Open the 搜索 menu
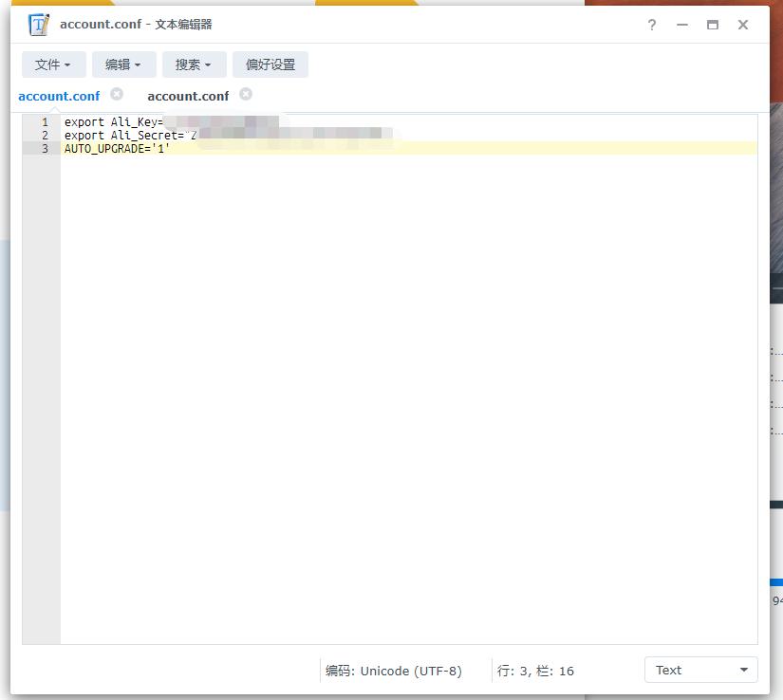Viewport: 783px width, 700px height. coord(194,64)
